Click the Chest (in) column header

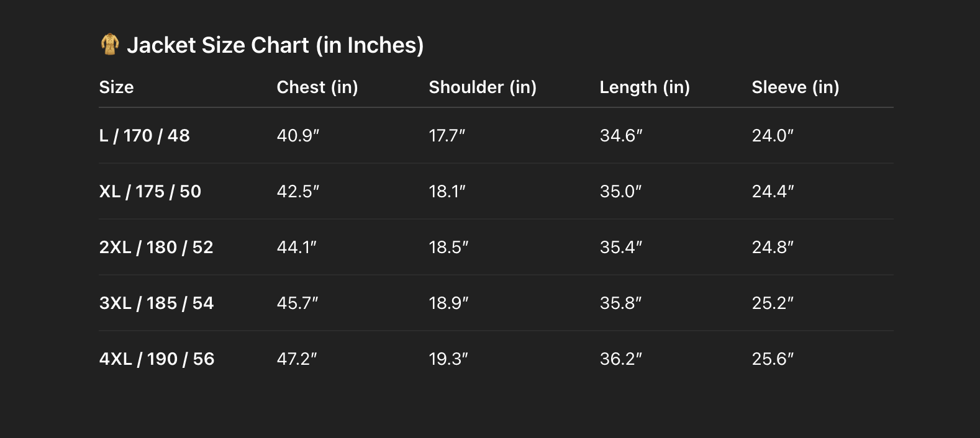(x=317, y=87)
